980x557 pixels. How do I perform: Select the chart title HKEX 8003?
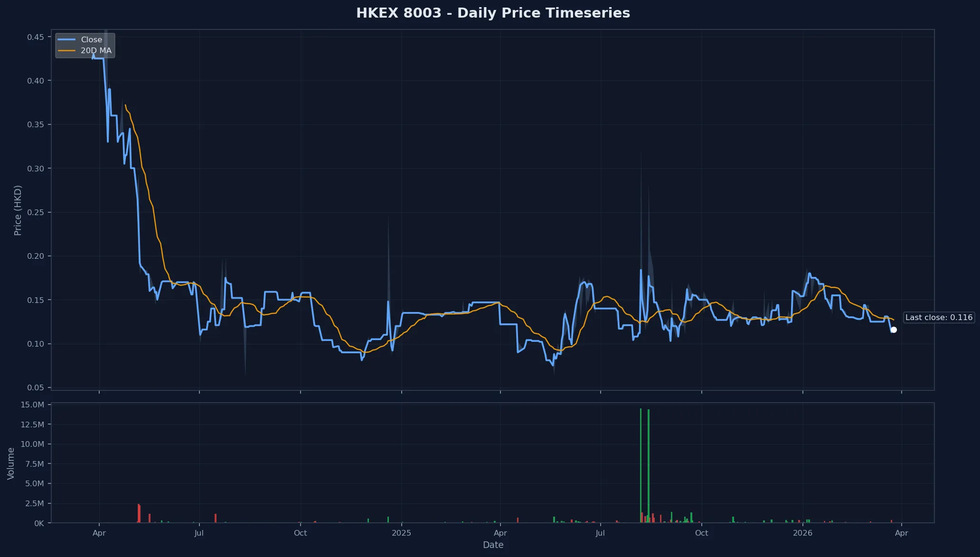[x=492, y=13]
